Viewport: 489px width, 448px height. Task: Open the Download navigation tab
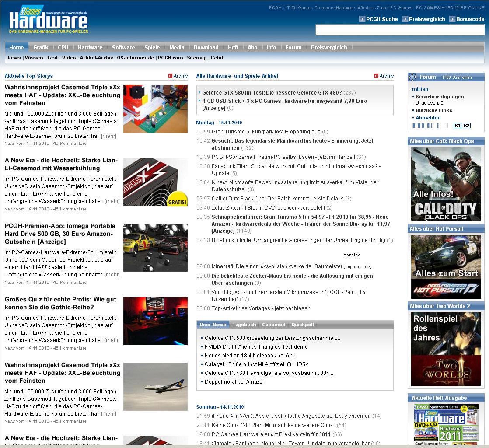click(x=206, y=47)
